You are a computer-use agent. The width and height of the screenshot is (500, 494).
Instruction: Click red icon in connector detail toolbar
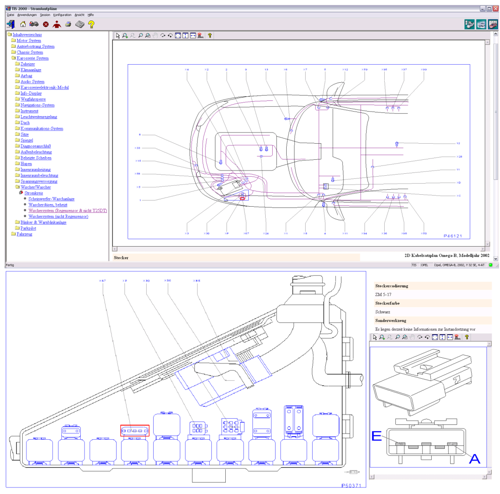click(457, 337)
